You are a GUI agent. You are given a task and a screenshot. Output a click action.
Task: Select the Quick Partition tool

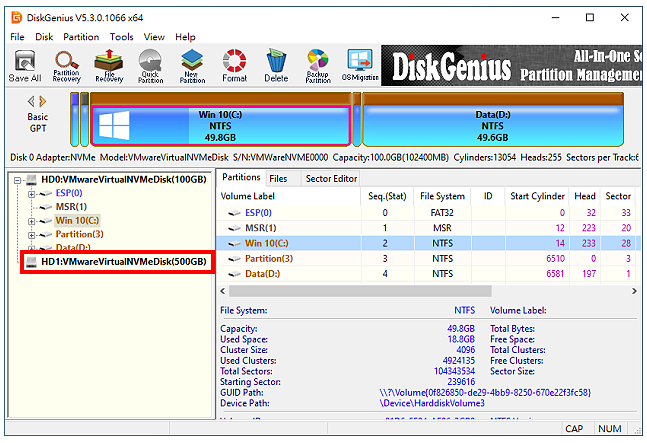(x=150, y=66)
